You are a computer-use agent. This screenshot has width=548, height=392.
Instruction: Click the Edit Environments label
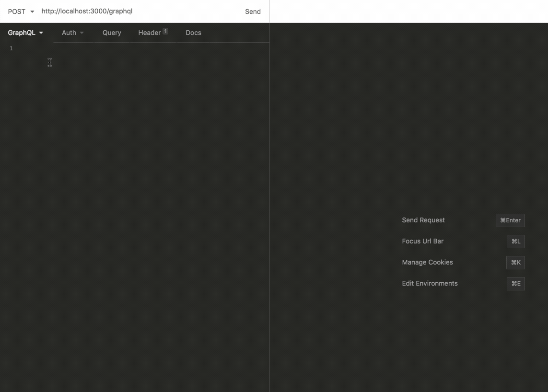tap(430, 283)
